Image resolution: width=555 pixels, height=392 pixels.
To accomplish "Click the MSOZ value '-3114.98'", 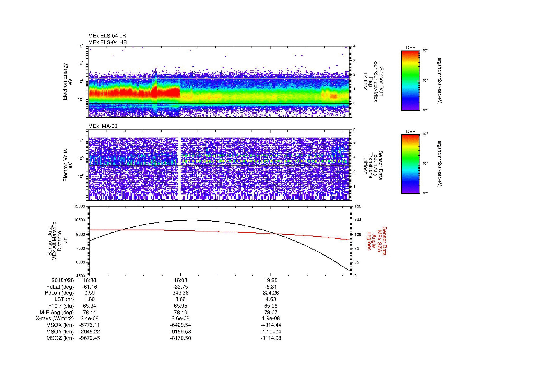I will 271,338.
